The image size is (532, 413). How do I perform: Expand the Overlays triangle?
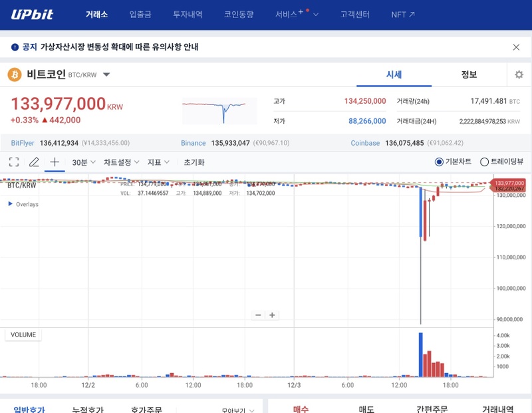tap(11, 204)
